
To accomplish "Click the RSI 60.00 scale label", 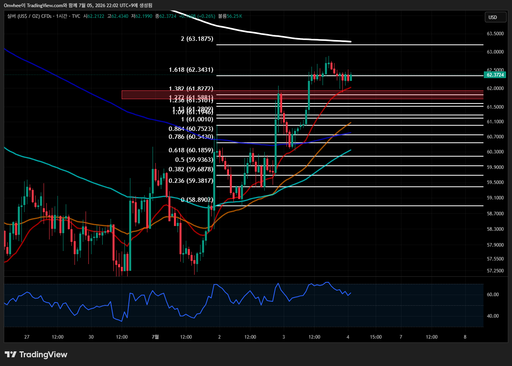I will pyautogui.click(x=493, y=295).
